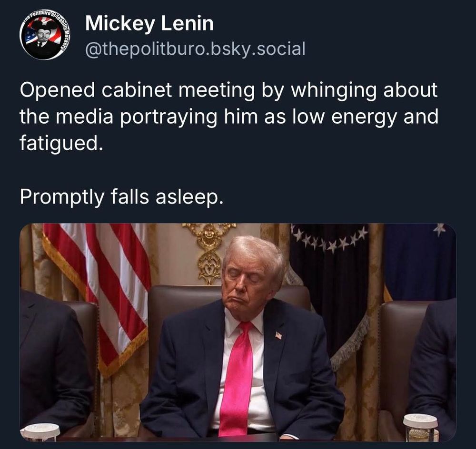Screen dimensions: 476x449
Task: Open the Mickey Lenin profile avatar
Action: coord(45,35)
